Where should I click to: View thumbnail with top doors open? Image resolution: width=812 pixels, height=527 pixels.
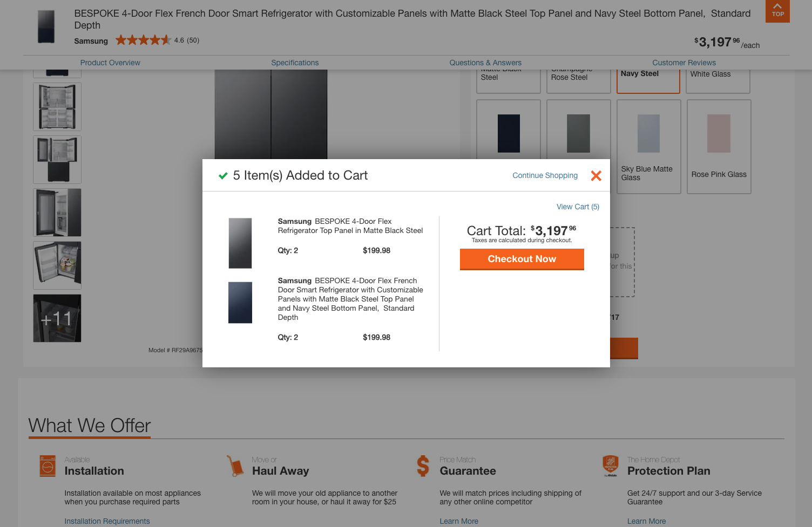coord(57,160)
